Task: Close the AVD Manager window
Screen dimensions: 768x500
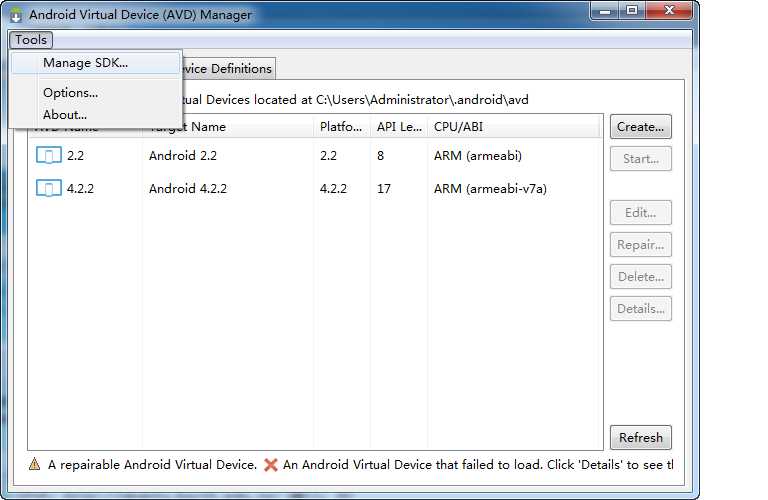Action: coord(669,10)
